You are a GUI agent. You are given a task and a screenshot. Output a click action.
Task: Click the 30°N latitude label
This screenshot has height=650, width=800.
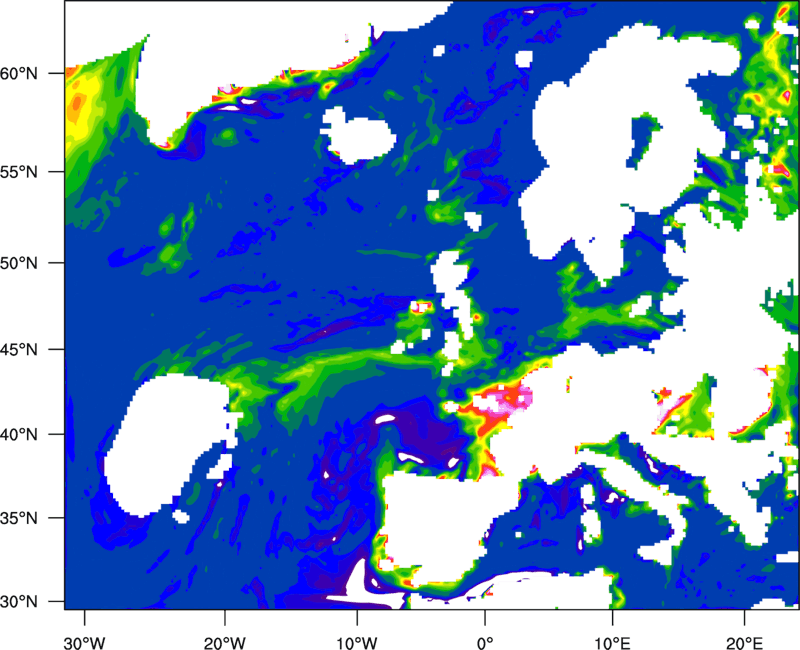(x=19, y=602)
